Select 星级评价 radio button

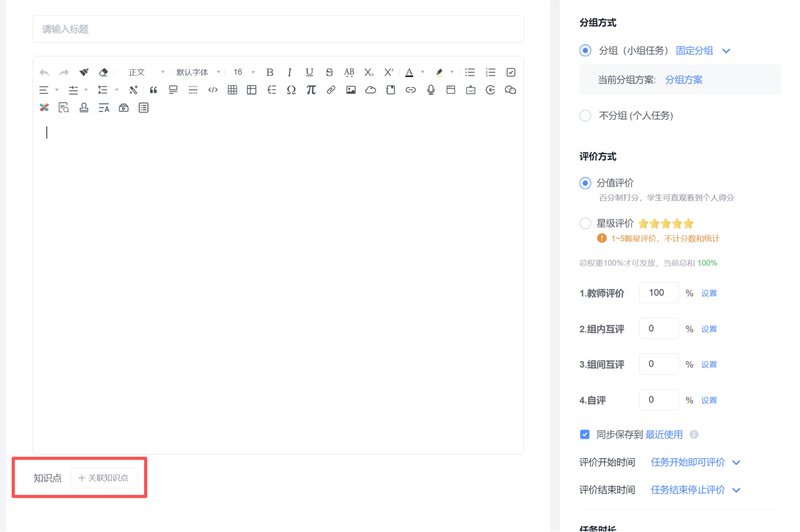(585, 224)
